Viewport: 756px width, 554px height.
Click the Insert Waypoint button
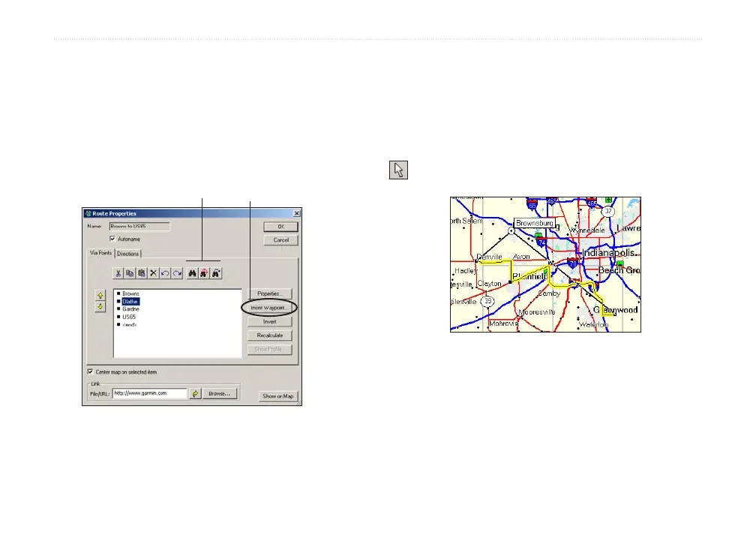pos(270,308)
